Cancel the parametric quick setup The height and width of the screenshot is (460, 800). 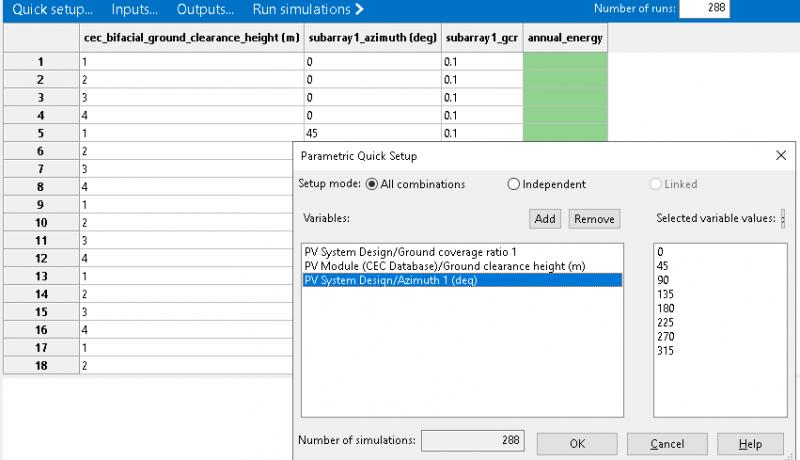click(666, 443)
